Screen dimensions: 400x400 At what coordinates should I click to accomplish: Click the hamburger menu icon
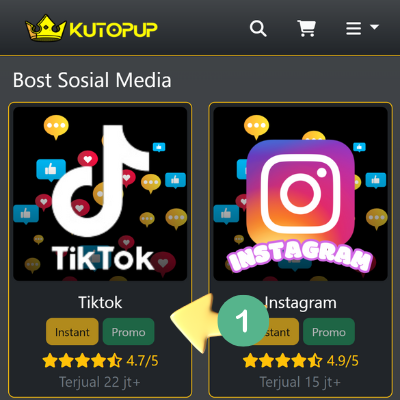[x=353, y=28]
